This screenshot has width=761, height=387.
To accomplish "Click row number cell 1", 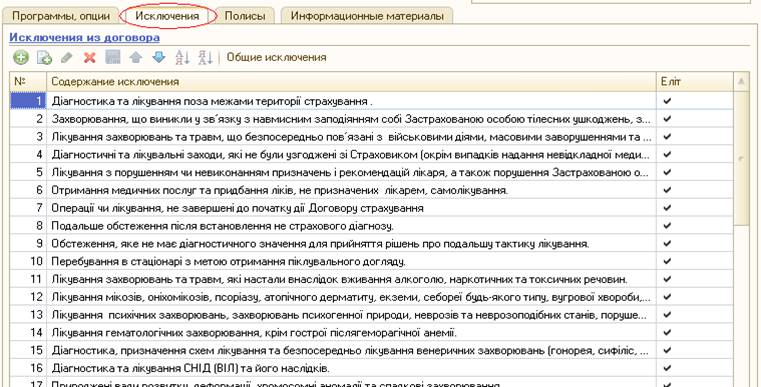I will [x=28, y=101].
